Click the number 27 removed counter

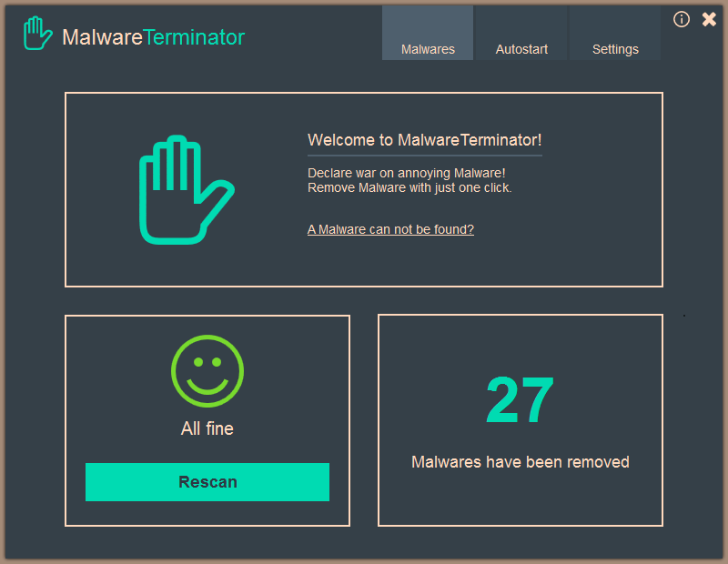point(520,399)
